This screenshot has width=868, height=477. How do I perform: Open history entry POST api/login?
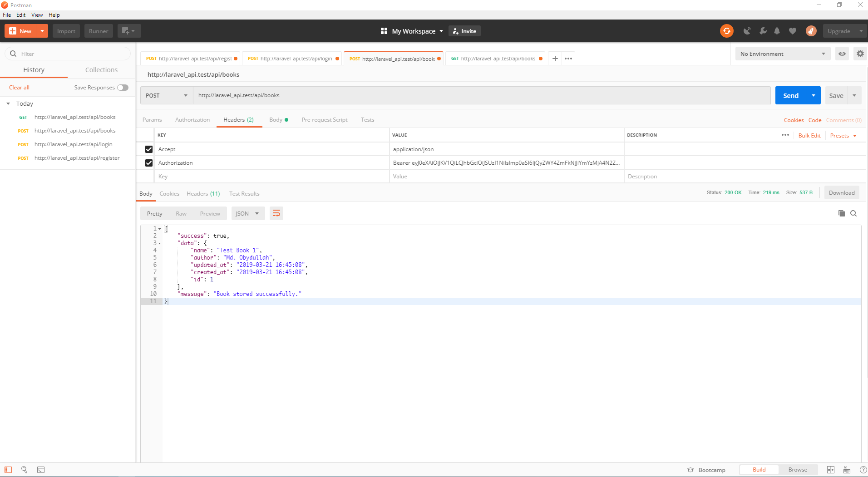pos(68,144)
